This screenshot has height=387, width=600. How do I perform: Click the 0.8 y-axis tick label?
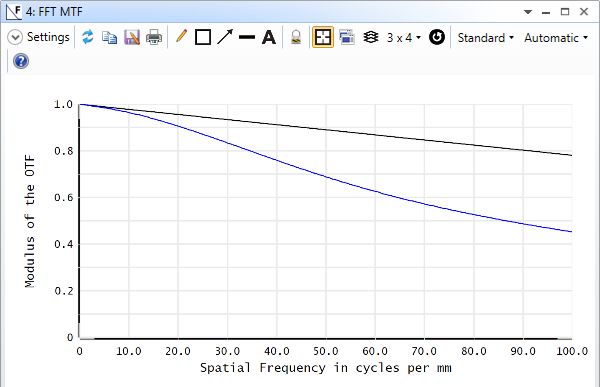64,151
